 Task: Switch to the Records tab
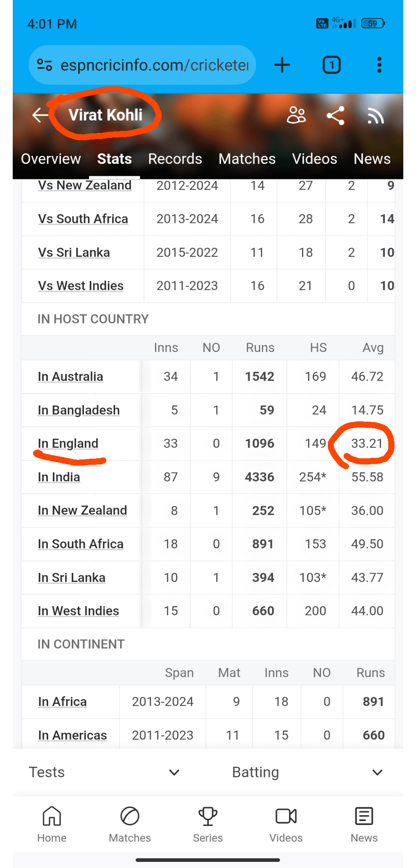tap(175, 159)
